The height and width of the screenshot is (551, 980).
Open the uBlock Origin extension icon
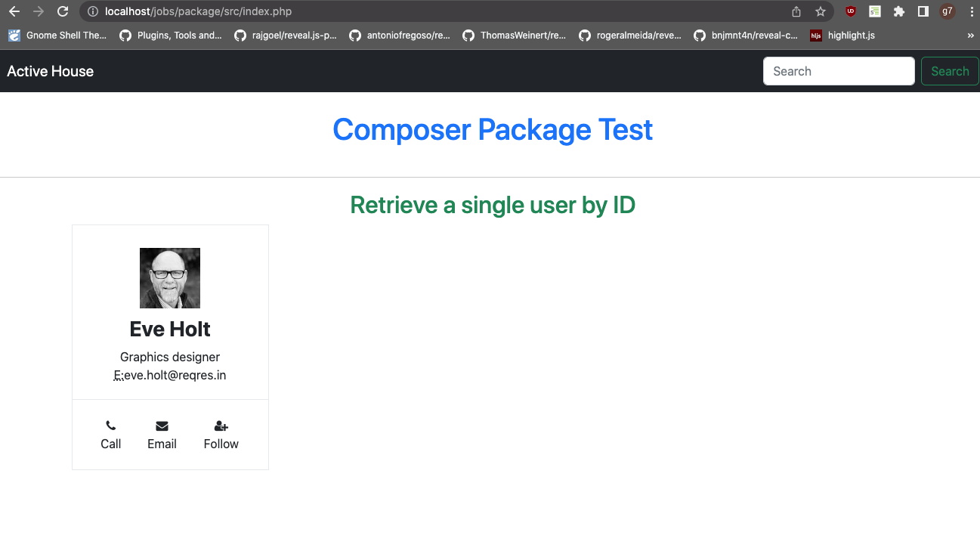point(850,11)
